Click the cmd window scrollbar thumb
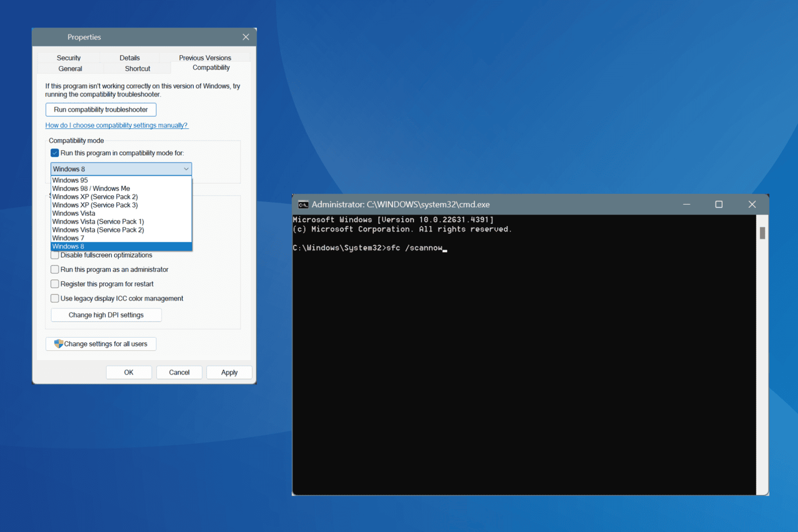Image resolution: width=798 pixels, height=532 pixels. tap(762, 233)
